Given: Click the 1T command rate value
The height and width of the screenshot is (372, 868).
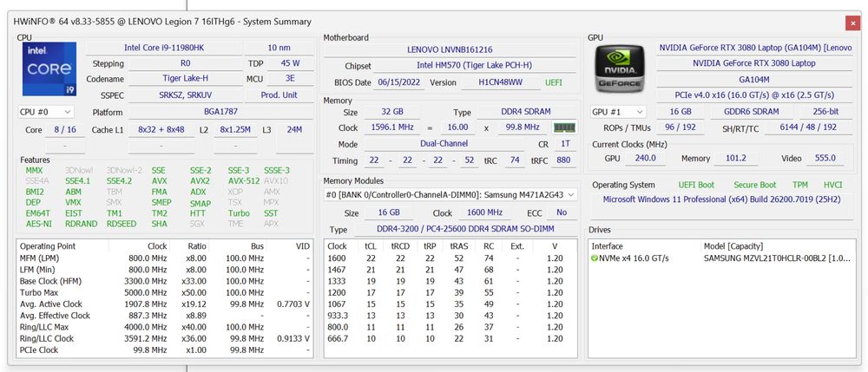Looking at the screenshot, I should click(x=563, y=144).
